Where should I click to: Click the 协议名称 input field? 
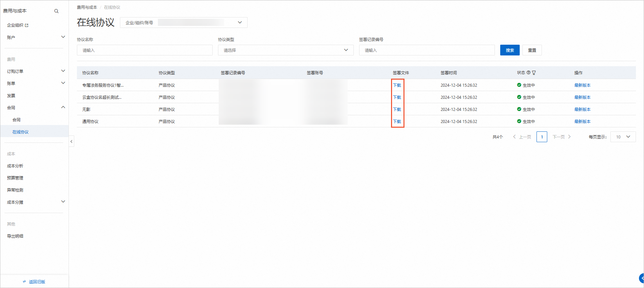point(145,50)
